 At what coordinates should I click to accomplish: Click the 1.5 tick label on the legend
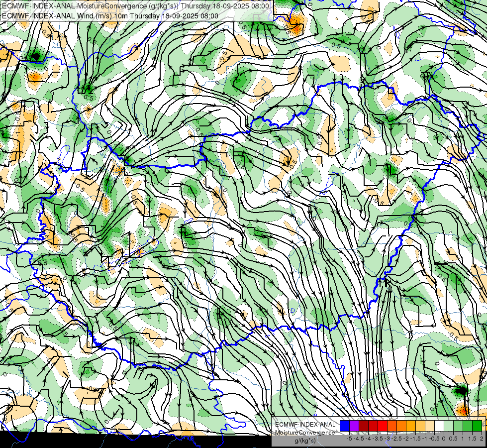tap(473, 439)
